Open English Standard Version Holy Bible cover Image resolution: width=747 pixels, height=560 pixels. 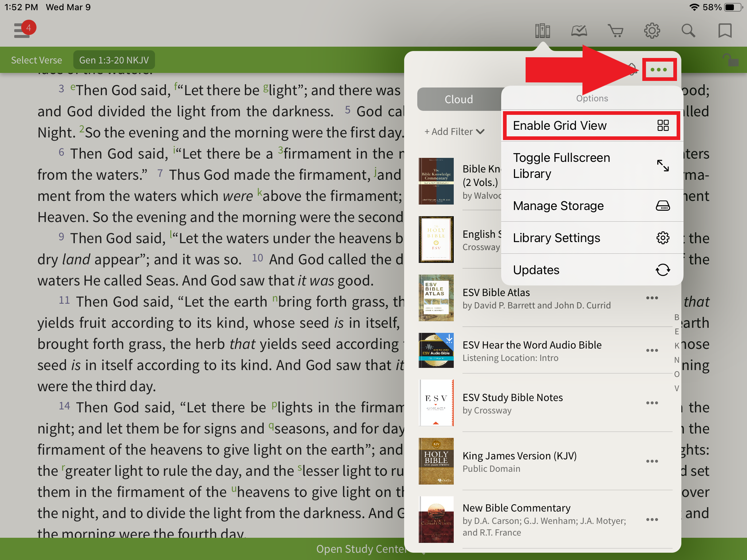pyautogui.click(x=436, y=240)
